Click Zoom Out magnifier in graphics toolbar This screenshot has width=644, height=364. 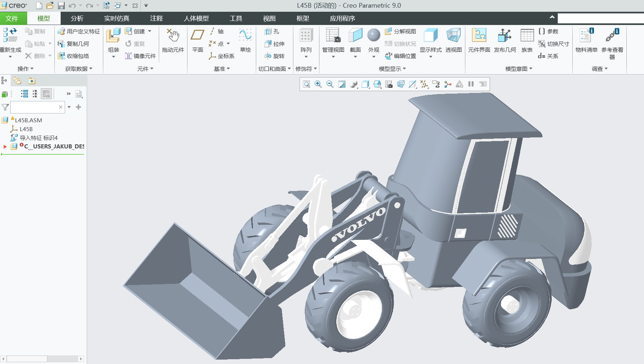(330, 84)
